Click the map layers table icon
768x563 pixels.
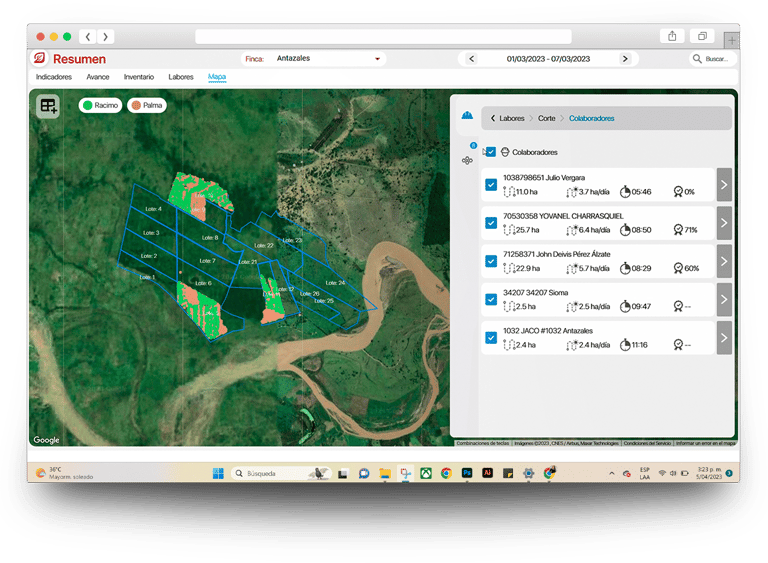pos(48,106)
